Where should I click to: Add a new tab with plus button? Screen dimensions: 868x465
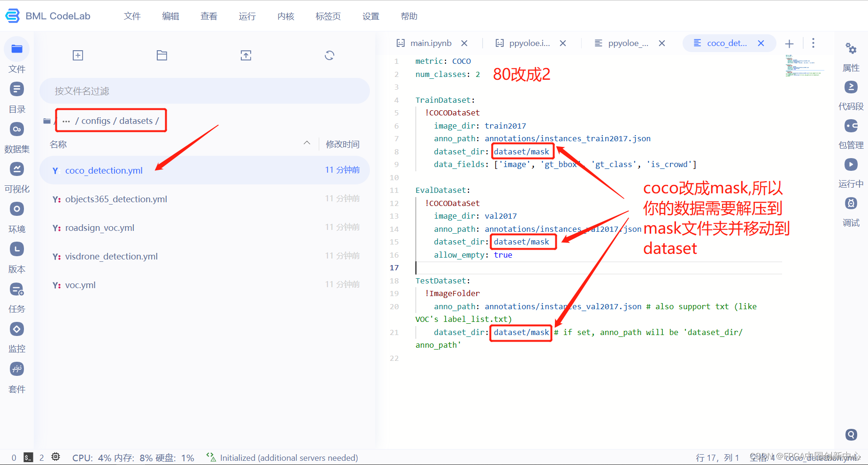[790, 44]
